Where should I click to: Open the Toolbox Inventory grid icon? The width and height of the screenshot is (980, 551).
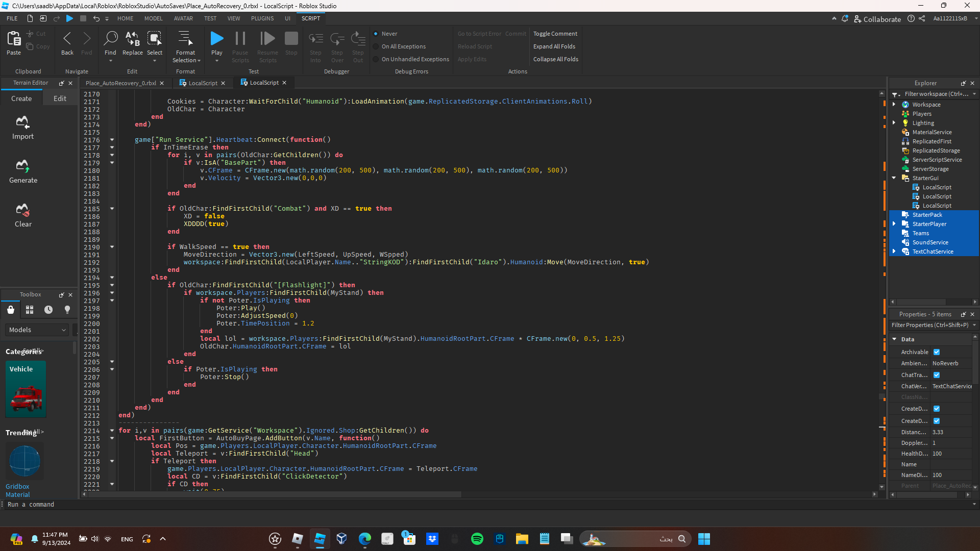(x=30, y=310)
